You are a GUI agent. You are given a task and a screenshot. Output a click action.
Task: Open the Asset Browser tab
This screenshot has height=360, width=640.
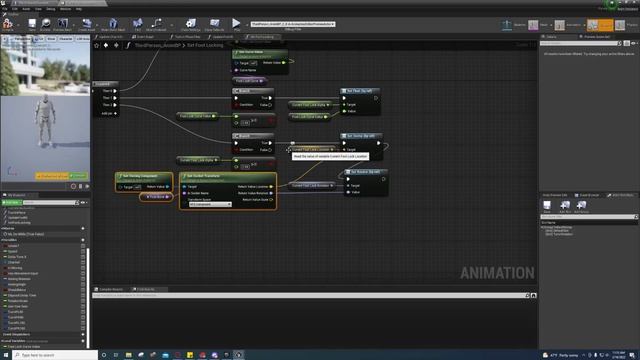click(587, 195)
